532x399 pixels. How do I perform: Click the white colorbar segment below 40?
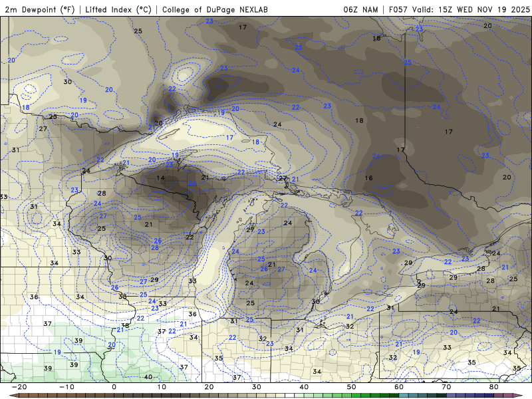[290, 396]
